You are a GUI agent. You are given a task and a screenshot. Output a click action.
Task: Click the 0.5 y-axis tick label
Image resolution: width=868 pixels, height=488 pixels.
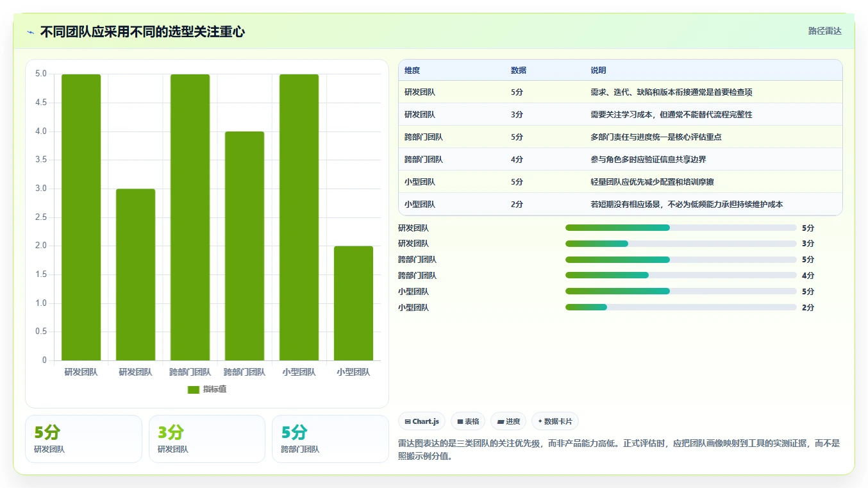coord(41,332)
